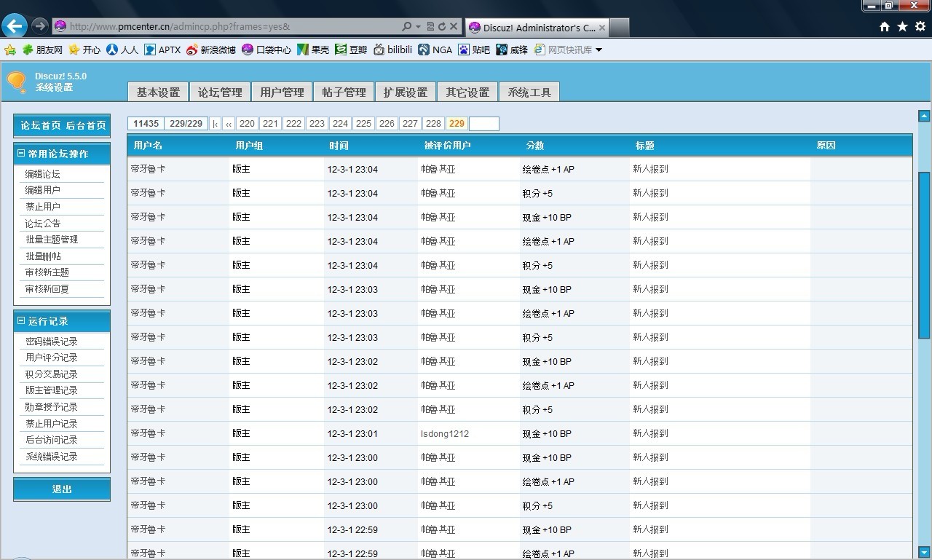Click the compatibility view icon in address bar

click(430, 26)
